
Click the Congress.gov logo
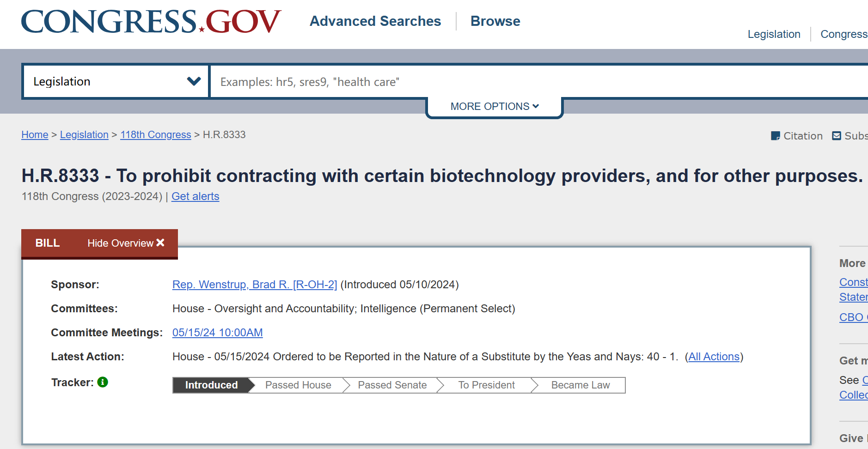[x=151, y=21]
